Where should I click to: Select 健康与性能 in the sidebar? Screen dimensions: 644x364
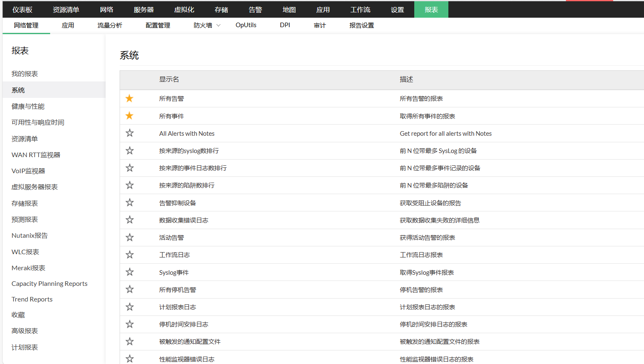(28, 107)
